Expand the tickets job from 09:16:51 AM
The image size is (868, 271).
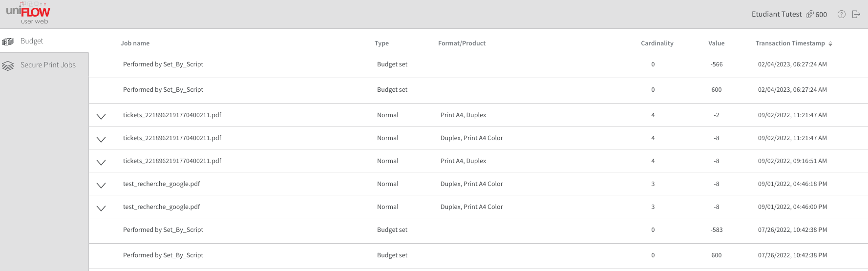pyautogui.click(x=101, y=162)
